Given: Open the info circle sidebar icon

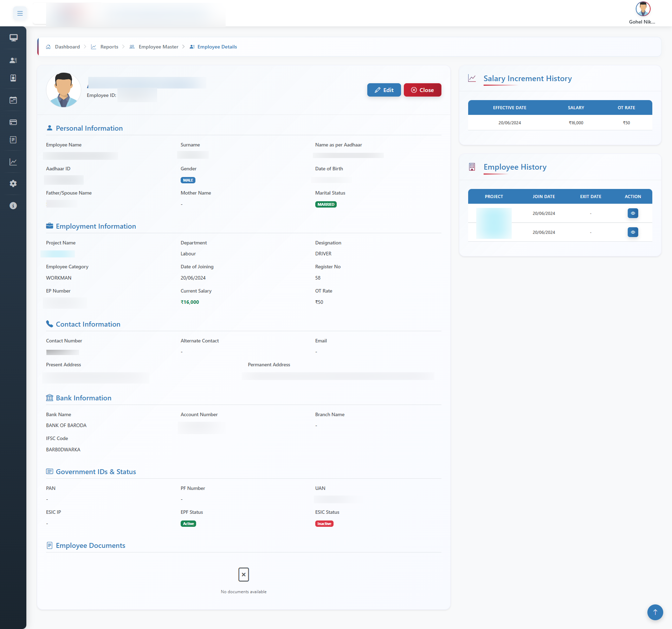Looking at the screenshot, I should [13, 206].
